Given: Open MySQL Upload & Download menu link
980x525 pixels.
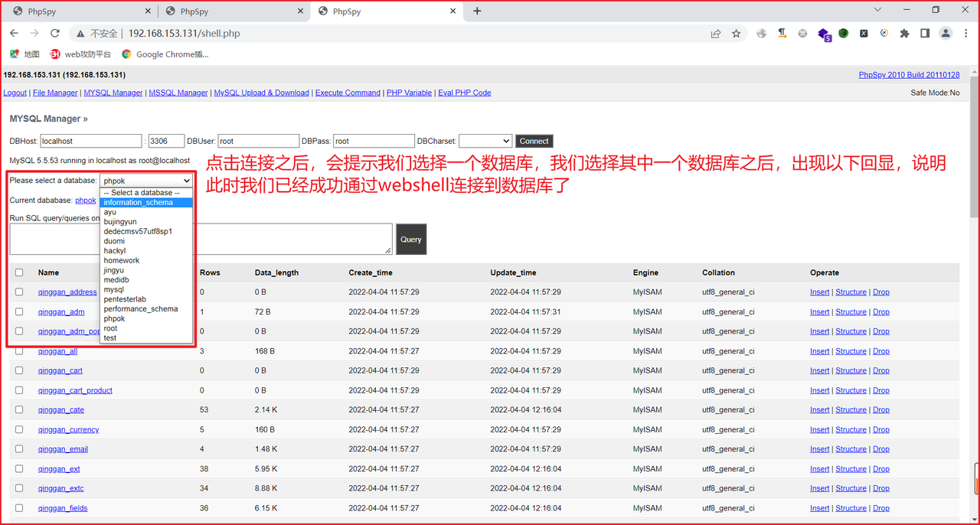Looking at the screenshot, I should click(x=261, y=93).
